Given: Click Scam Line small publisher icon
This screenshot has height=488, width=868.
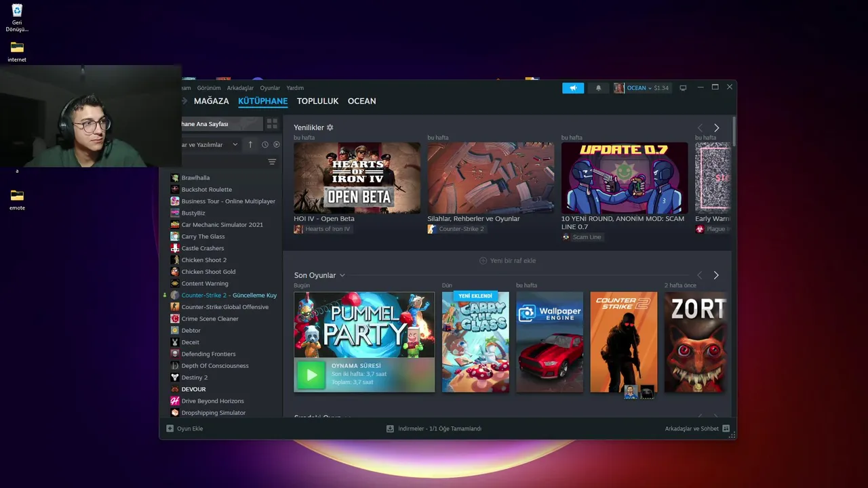Looking at the screenshot, I should [x=566, y=237].
